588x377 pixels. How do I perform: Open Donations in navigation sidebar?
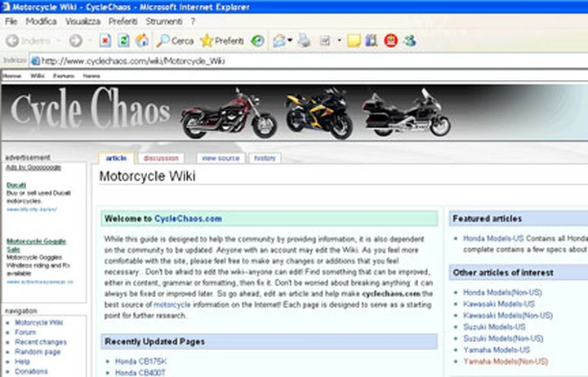31,371
